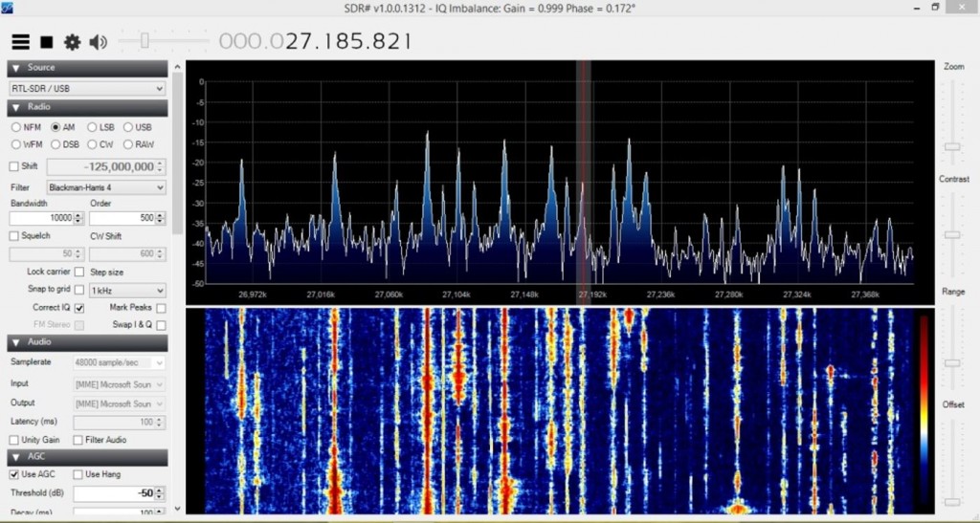
Task: Select the NFM demodulation mode
Action: coord(16,127)
